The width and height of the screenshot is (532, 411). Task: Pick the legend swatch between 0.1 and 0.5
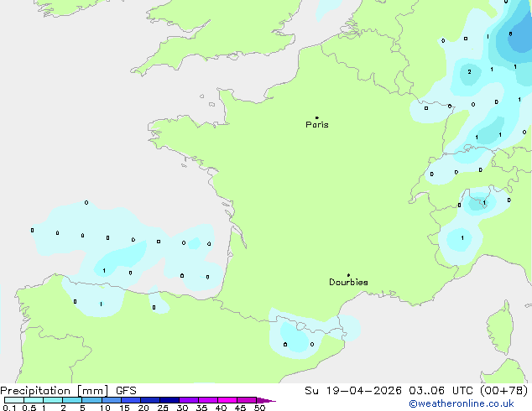point(14,400)
